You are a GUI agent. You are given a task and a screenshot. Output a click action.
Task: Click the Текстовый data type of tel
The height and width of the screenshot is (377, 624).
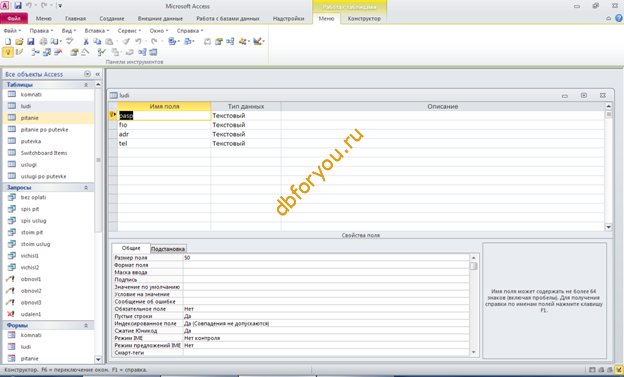pyautogui.click(x=246, y=143)
